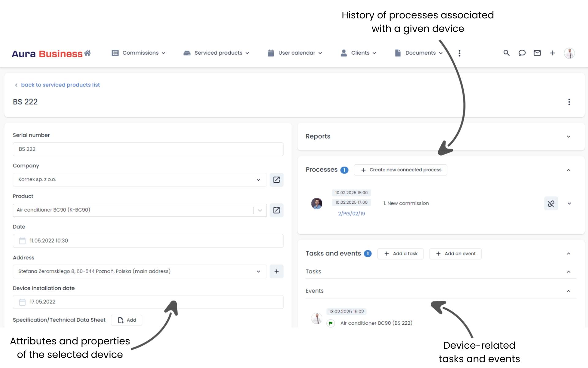The image size is (588, 368).
Task: Open the three-dot menu for BS 222
Action: coord(569,102)
